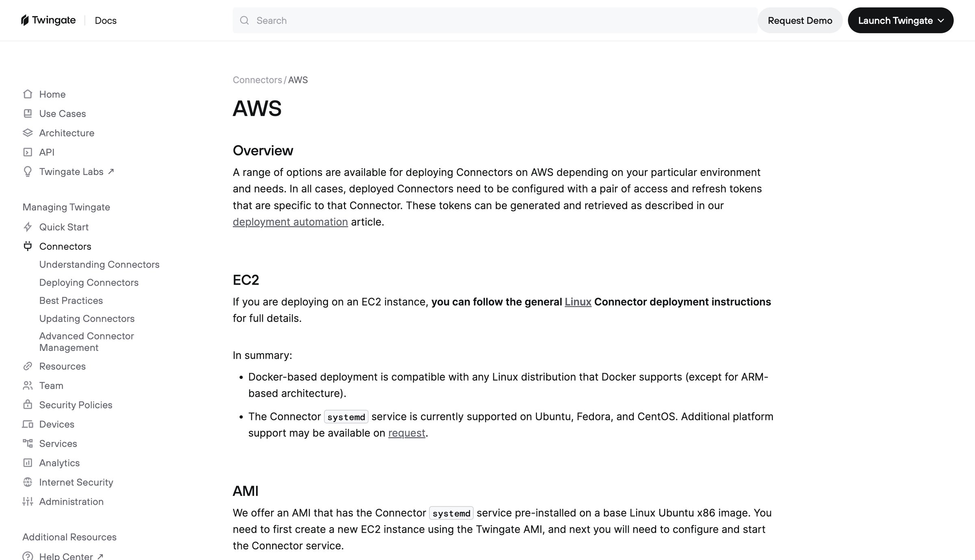The width and height of the screenshot is (975, 560).
Task: Click the Security Policies lock icon
Action: (x=28, y=404)
